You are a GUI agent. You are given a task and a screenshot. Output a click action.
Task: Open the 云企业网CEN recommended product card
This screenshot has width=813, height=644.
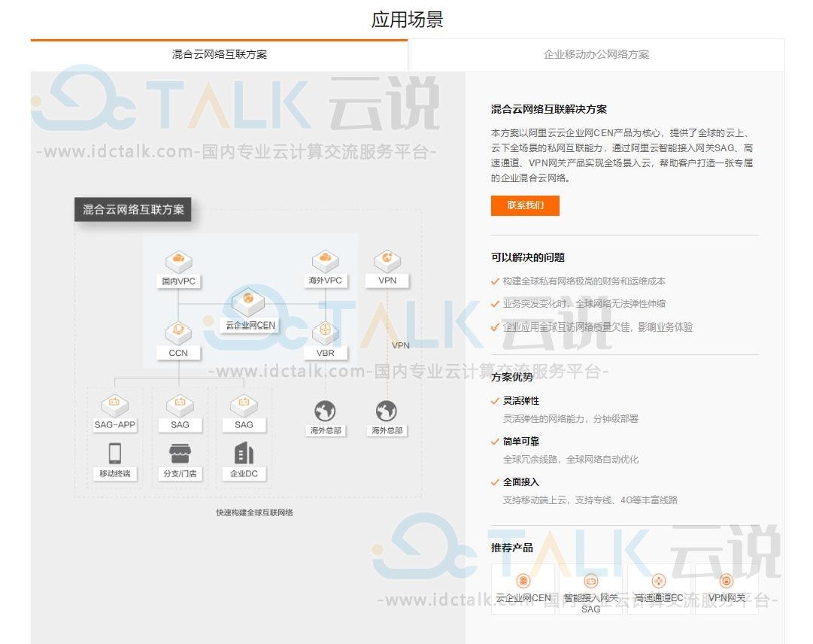(523, 590)
